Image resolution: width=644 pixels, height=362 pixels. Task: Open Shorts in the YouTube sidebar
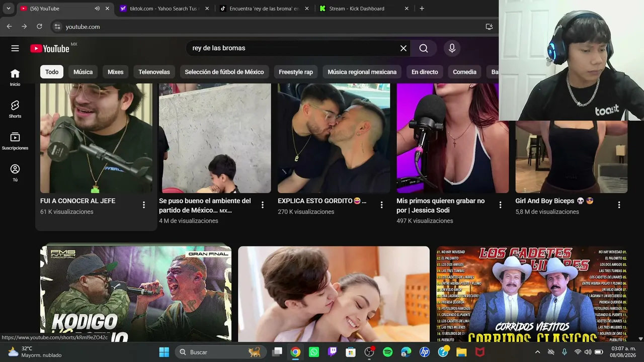15,109
